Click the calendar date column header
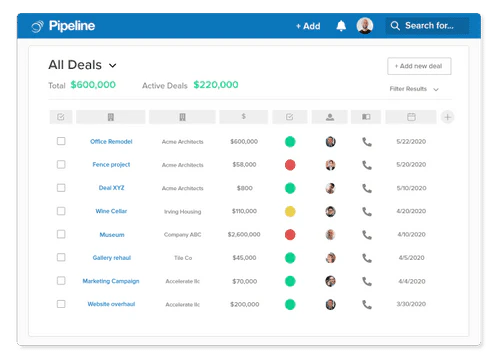Image resolution: width=500 pixels, height=360 pixels. (411, 117)
